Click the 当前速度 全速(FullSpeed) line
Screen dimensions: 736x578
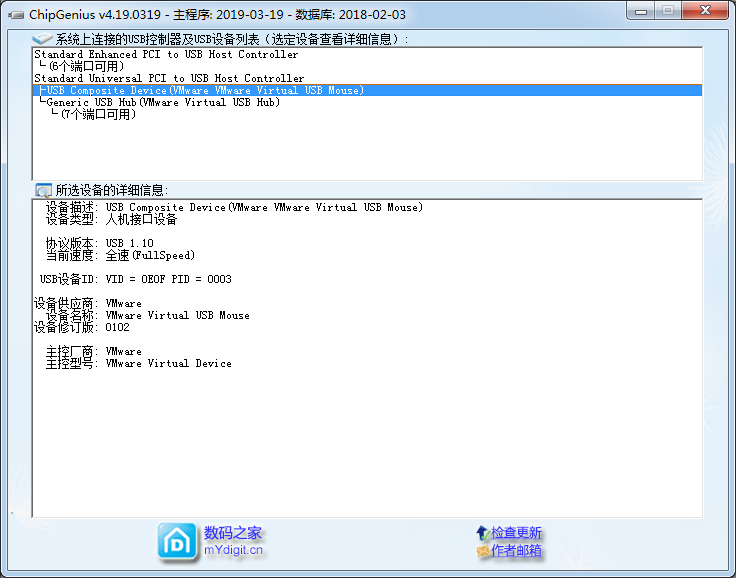[x=120, y=255]
